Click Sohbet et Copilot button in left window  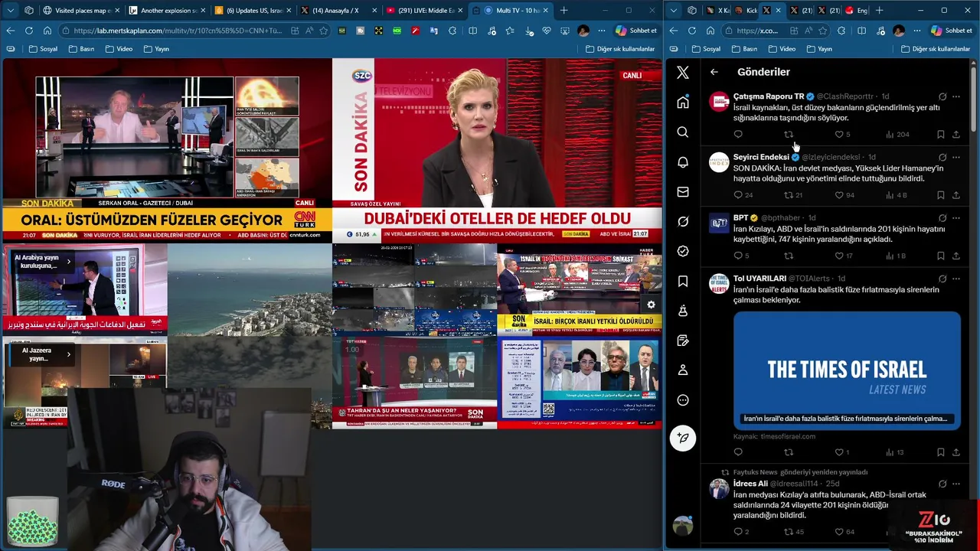click(636, 31)
